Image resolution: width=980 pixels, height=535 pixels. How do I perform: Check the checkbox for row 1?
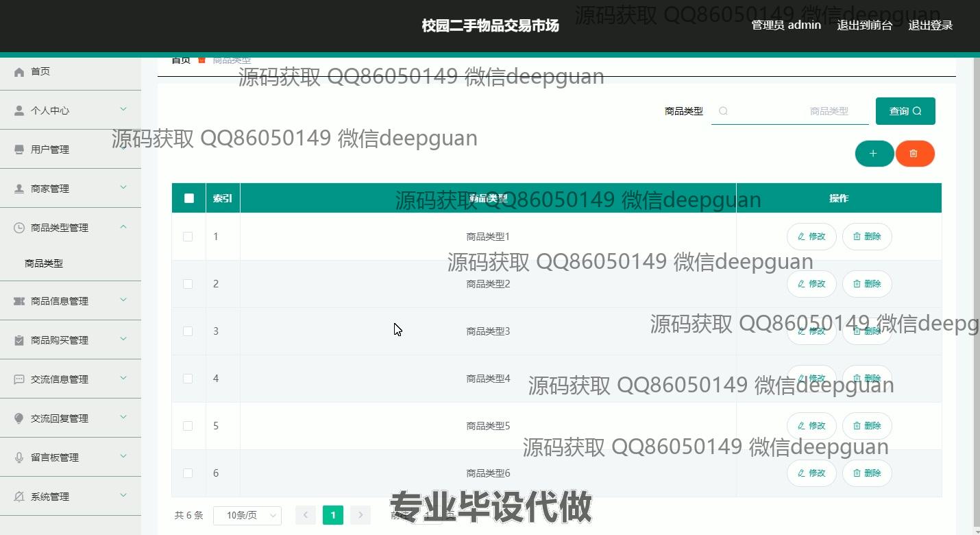188,237
